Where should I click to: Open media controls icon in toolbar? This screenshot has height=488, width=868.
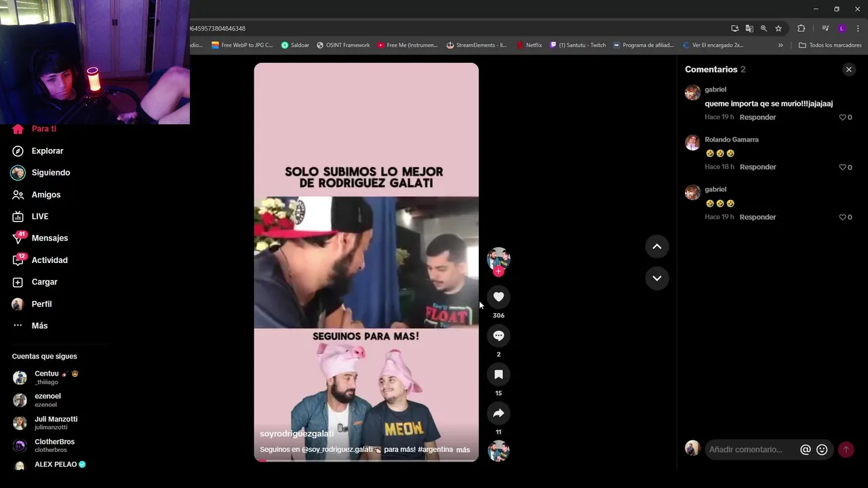pyautogui.click(x=825, y=28)
